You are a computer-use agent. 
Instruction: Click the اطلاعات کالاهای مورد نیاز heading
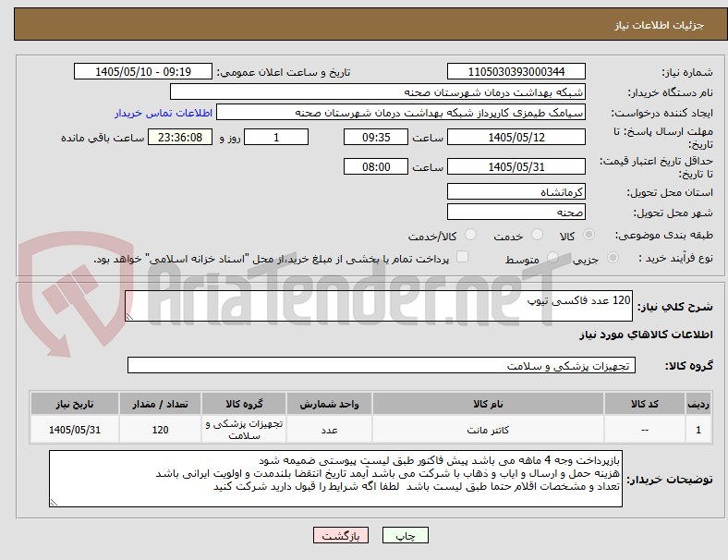[x=646, y=335]
